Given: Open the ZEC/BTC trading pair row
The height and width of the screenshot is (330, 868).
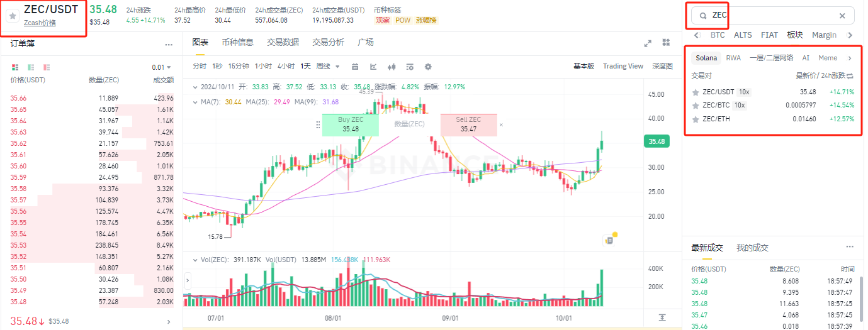Looking at the screenshot, I should (773, 105).
